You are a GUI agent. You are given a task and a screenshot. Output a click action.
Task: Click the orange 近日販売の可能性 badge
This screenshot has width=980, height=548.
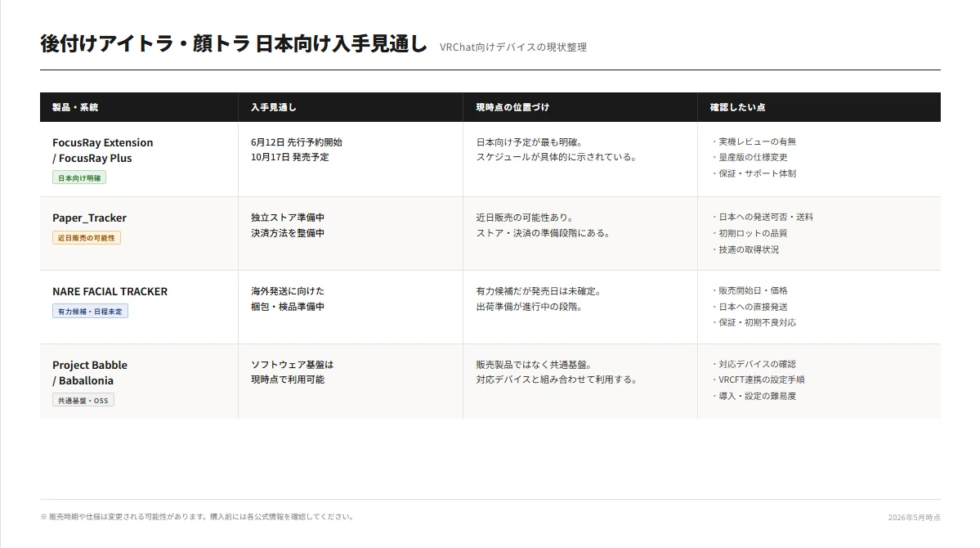(x=87, y=238)
